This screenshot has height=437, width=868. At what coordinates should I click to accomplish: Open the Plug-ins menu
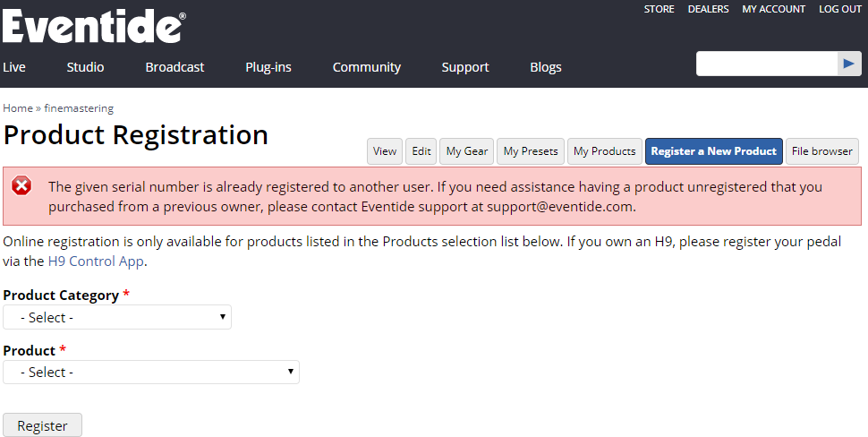point(268,67)
